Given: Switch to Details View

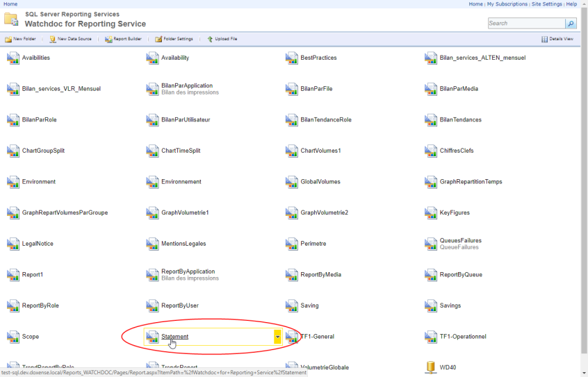Looking at the screenshot, I should point(557,39).
